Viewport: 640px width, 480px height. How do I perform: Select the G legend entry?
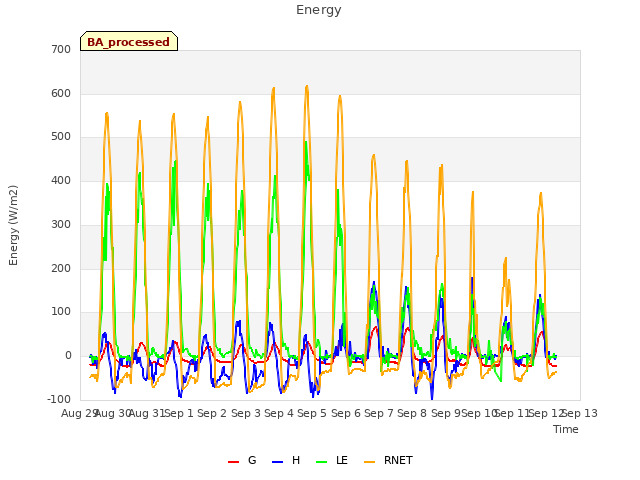click(242, 460)
